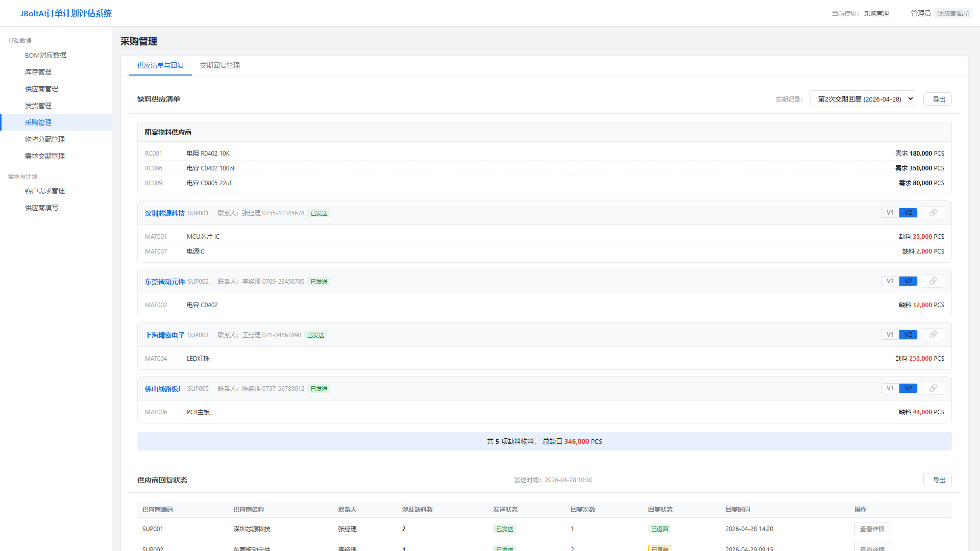Copy link icon for 佛山线路板厂
980x551 pixels.
[933, 388]
